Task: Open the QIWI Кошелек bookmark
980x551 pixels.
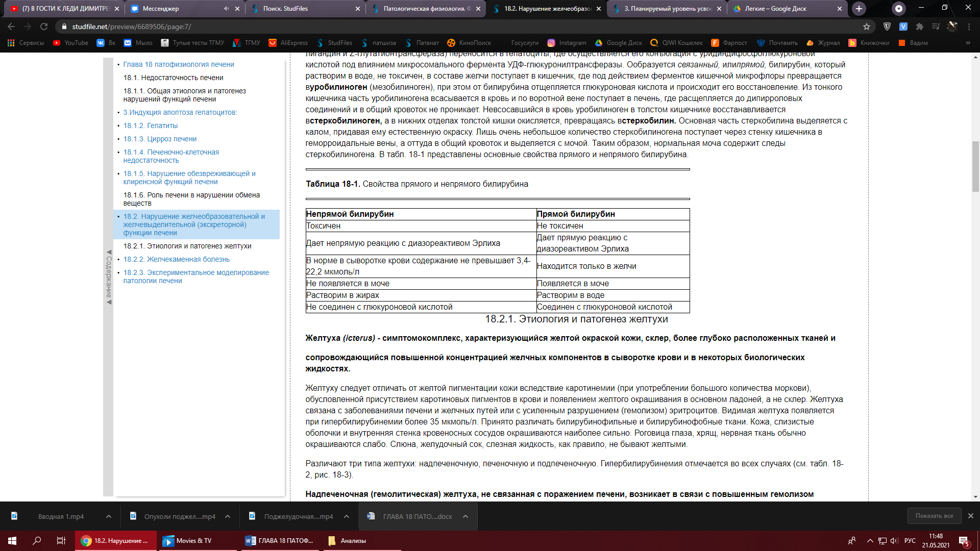Action: [676, 43]
